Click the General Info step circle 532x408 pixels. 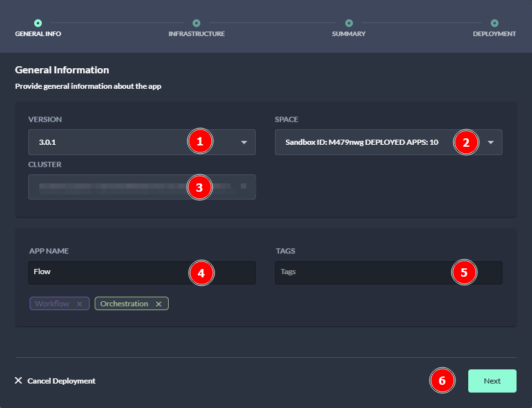[x=38, y=23]
